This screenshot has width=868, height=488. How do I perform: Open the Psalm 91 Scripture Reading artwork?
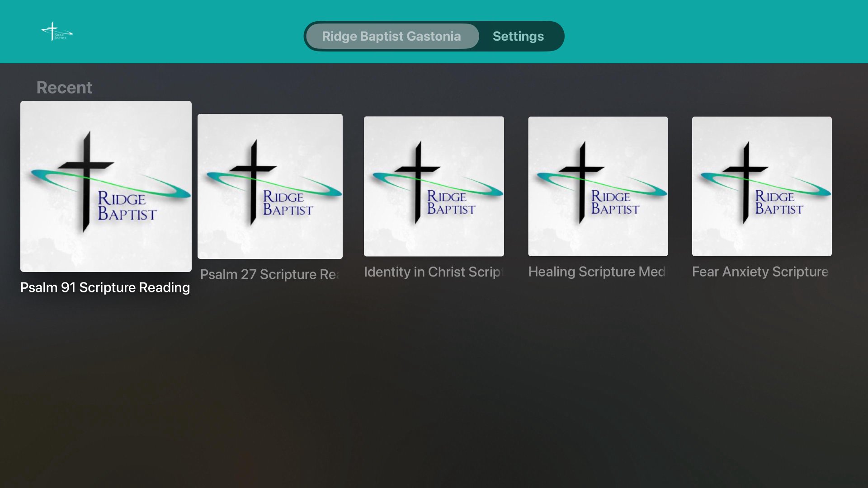point(106,186)
